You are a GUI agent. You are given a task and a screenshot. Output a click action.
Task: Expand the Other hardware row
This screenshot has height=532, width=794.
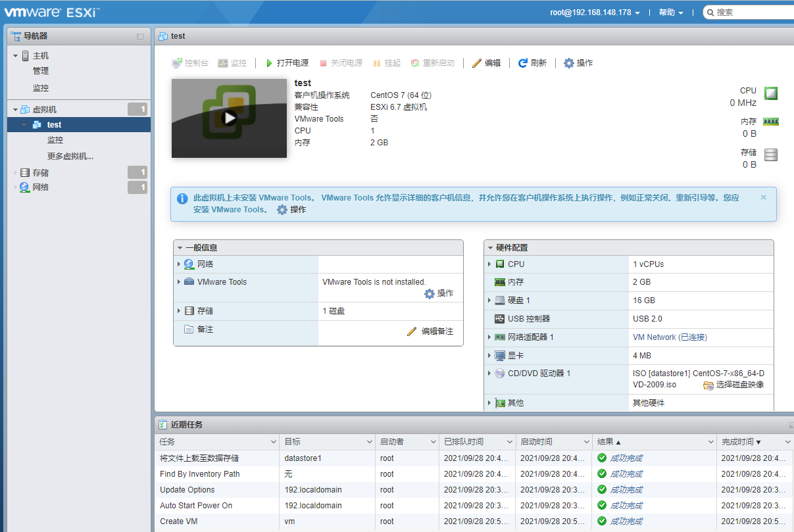point(489,403)
